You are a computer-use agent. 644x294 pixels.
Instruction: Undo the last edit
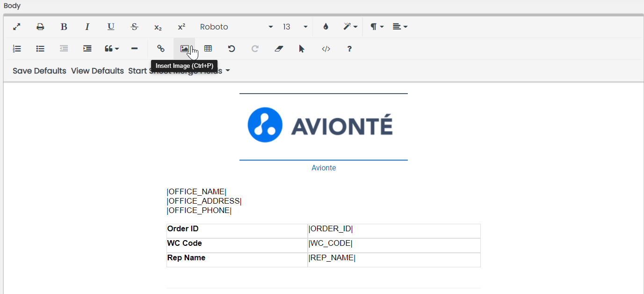pyautogui.click(x=232, y=49)
